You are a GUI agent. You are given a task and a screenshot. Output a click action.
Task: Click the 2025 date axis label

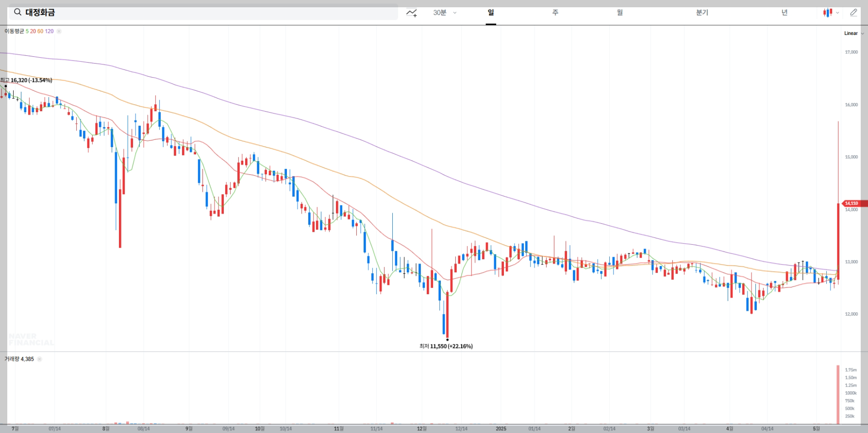click(x=501, y=429)
